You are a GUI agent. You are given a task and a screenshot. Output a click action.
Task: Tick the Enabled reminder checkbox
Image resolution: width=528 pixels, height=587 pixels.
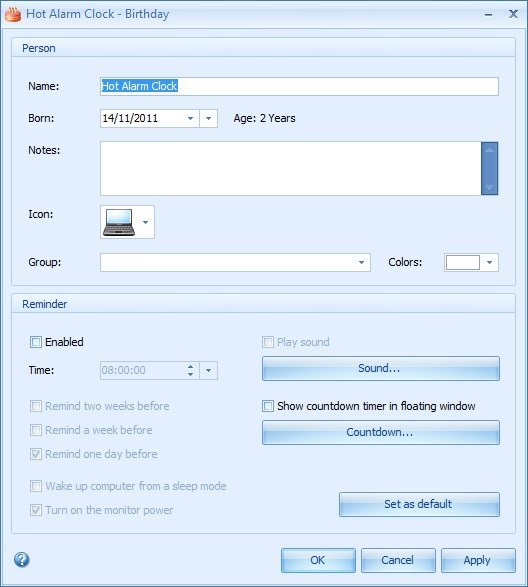[x=36, y=342]
